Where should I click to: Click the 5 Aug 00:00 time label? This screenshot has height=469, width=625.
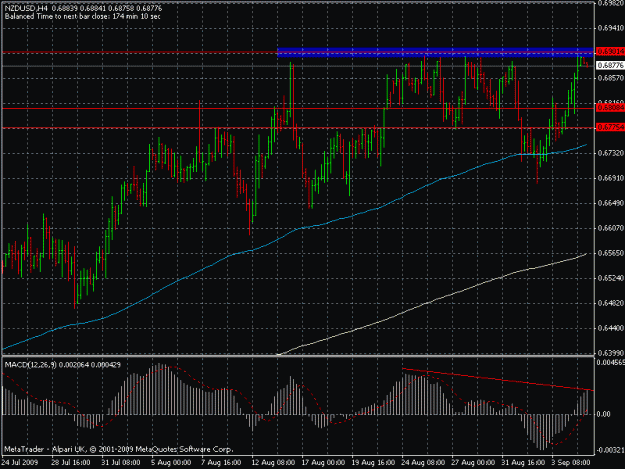(171, 463)
